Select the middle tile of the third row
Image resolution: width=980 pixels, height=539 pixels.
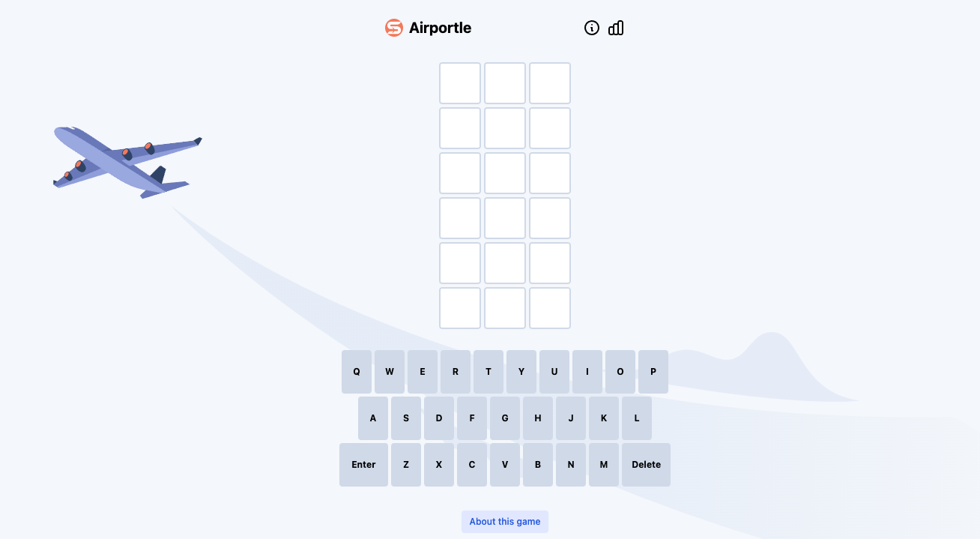coord(505,173)
